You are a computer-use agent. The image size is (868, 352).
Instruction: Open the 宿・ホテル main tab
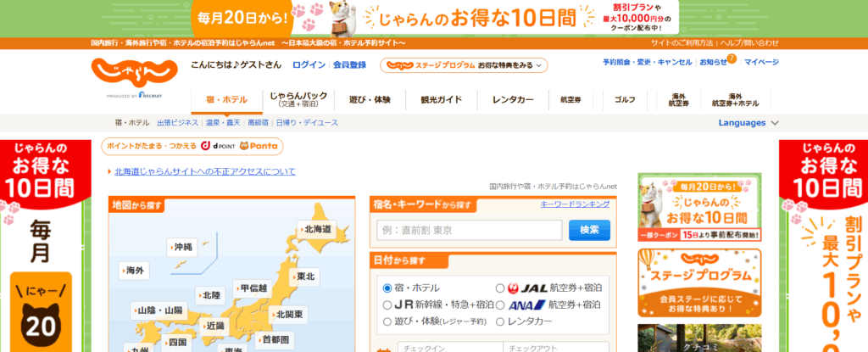tap(226, 100)
